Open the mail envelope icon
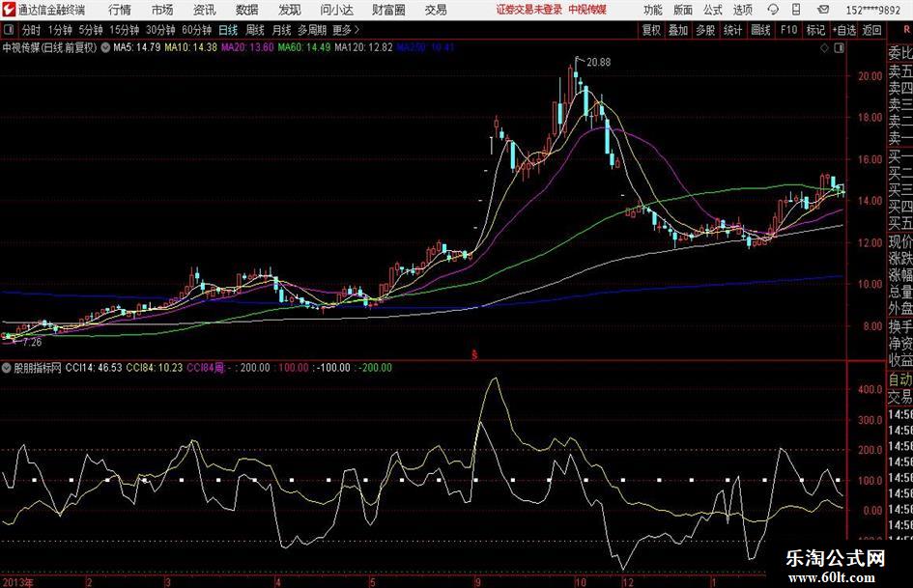Image resolution: width=913 pixels, height=588 pixels. (x=823, y=10)
